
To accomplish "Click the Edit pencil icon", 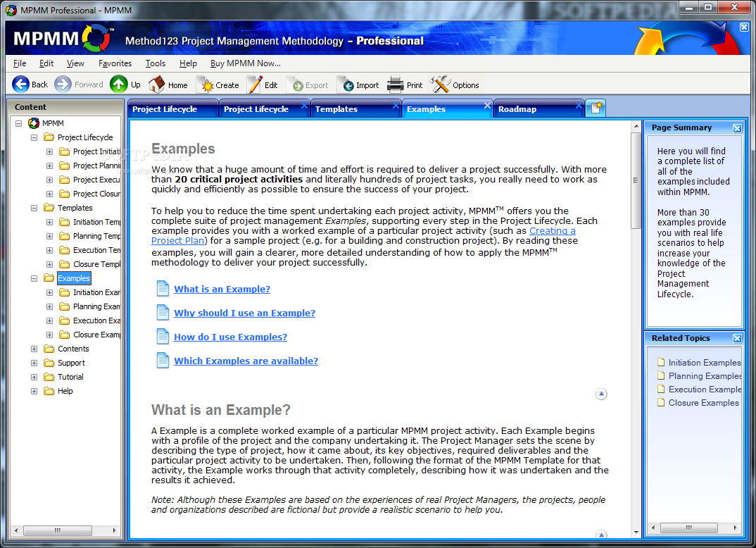I will coord(255,85).
